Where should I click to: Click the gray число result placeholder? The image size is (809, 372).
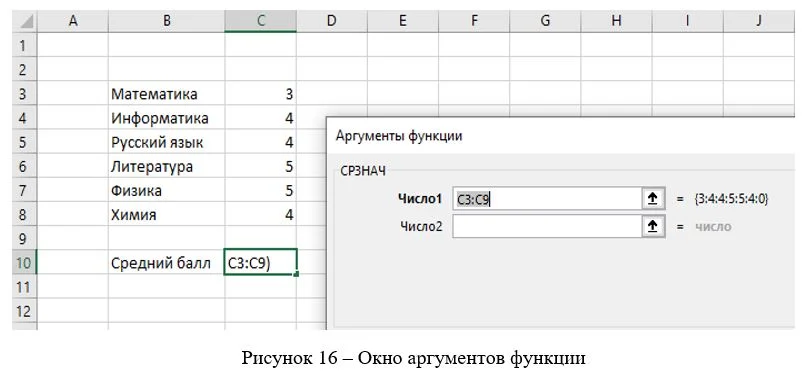tap(714, 227)
